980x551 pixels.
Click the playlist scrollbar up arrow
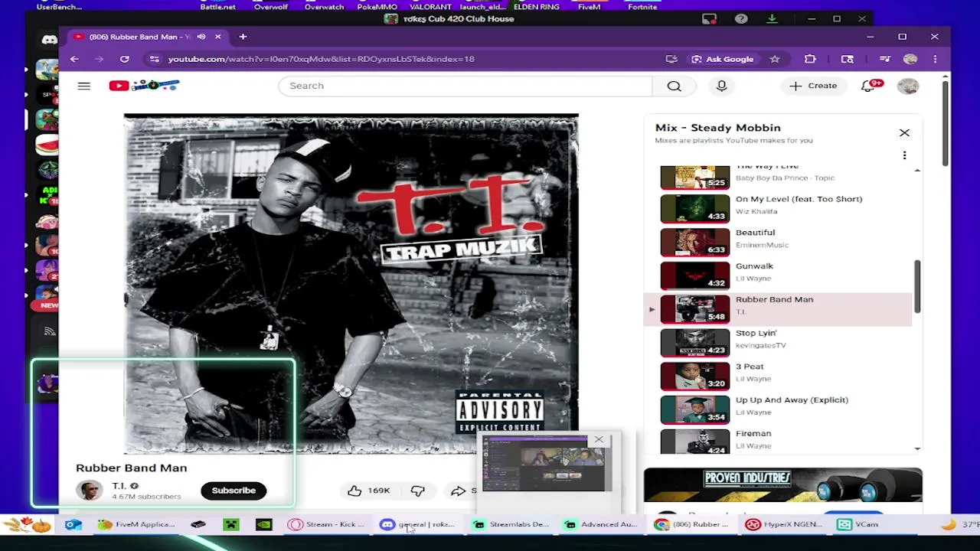point(917,170)
